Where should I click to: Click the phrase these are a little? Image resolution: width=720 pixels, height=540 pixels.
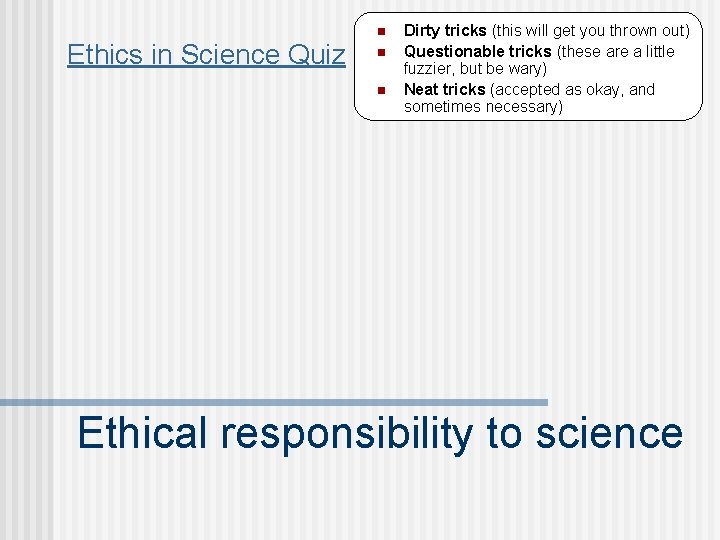point(616,51)
